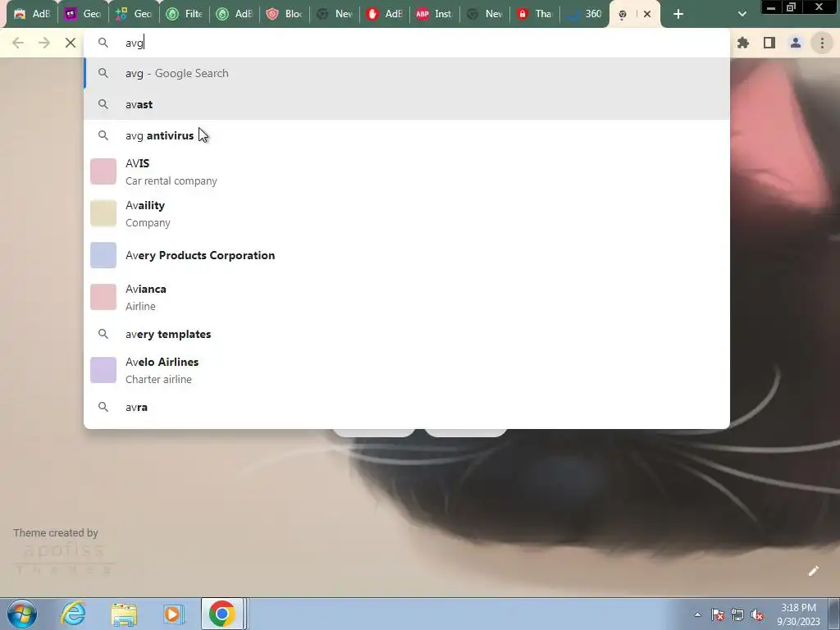The height and width of the screenshot is (630, 840).
Task: Switch to the 'Inst' ABP tab
Action: pyautogui.click(x=435, y=14)
